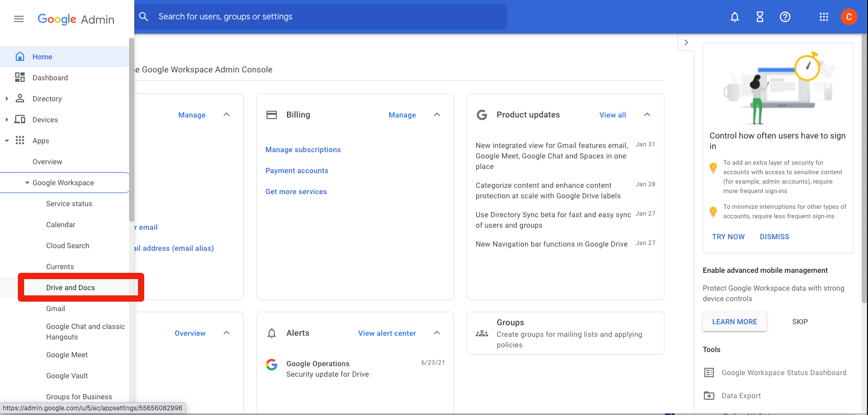The height and width of the screenshot is (415, 868).
Task: Open the hamburger main menu
Action: [19, 19]
